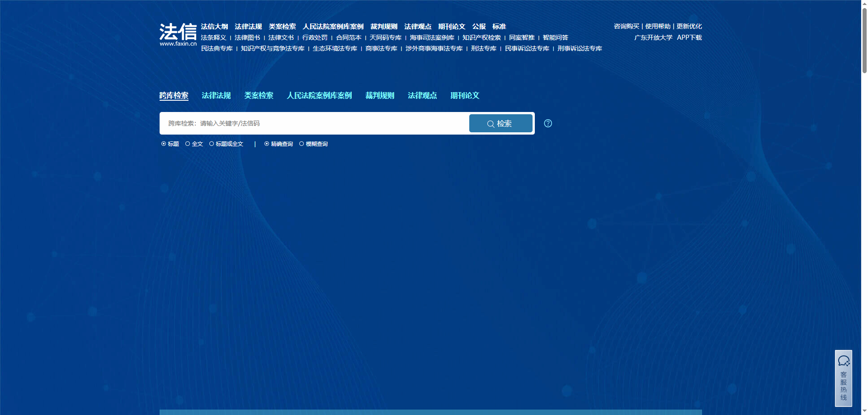Open the help question mark icon
The height and width of the screenshot is (415, 868).
[x=547, y=123]
